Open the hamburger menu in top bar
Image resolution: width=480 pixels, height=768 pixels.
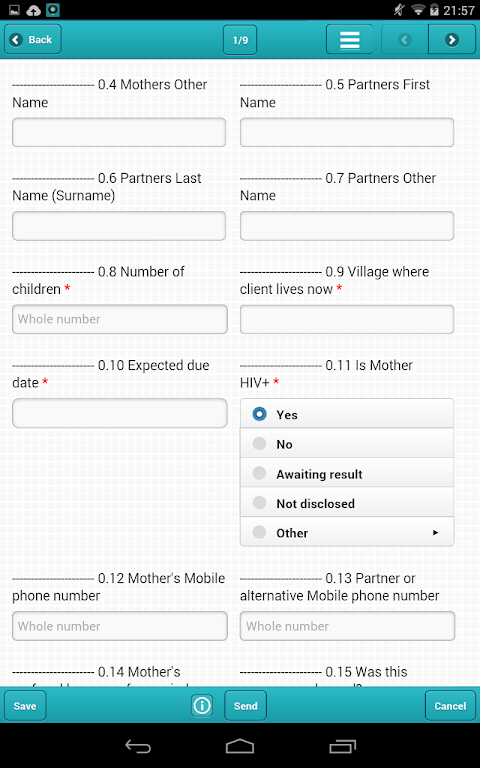click(x=350, y=40)
